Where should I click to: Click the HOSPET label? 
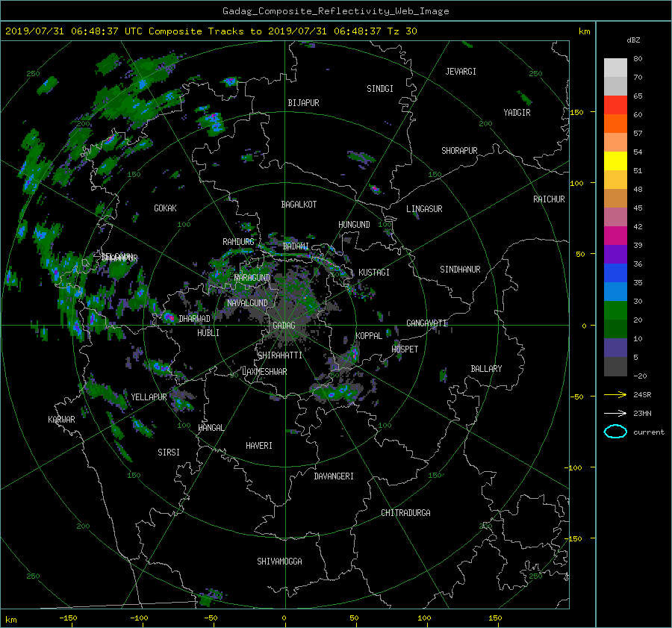click(405, 349)
